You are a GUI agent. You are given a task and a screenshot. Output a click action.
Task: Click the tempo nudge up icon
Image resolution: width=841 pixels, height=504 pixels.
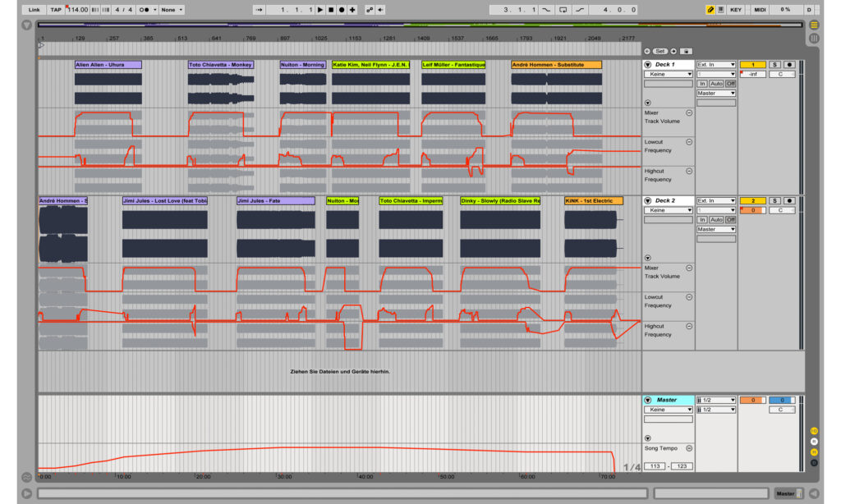click(x=106, y=10)
